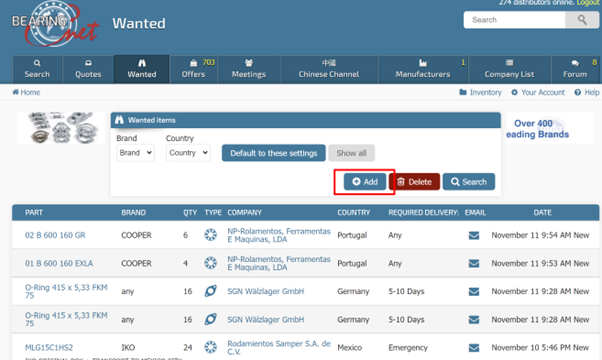This screenshot has height=360, width=602.
Task: Click the Your Account gear icon
Action: pos(514,92)
